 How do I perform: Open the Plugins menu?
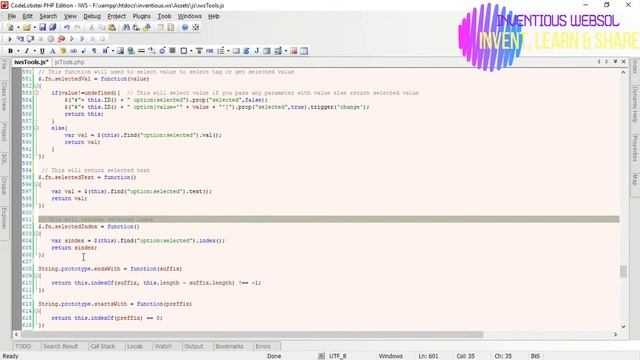point(141,16)
